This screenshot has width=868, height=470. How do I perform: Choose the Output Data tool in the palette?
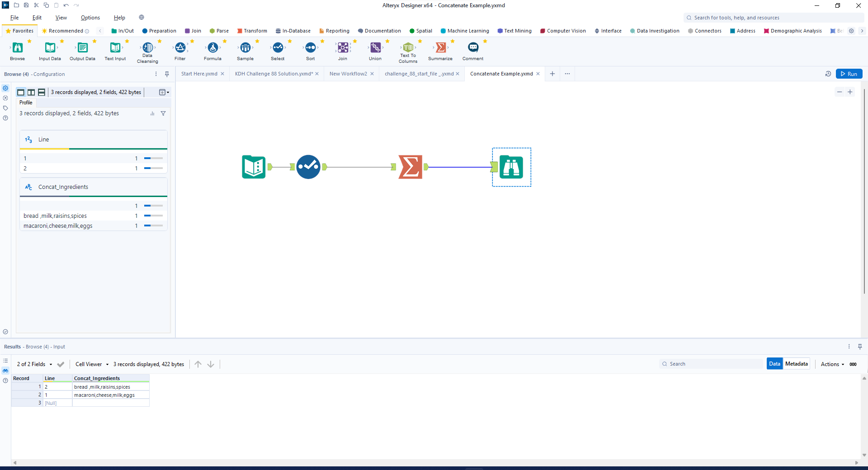(82, 50)
